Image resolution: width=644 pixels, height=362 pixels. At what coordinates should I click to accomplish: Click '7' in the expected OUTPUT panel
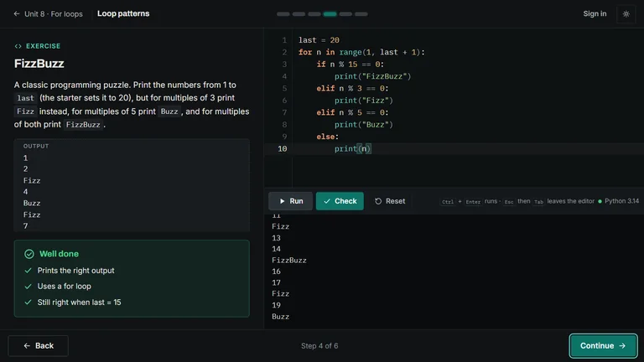tap(25, 226)
